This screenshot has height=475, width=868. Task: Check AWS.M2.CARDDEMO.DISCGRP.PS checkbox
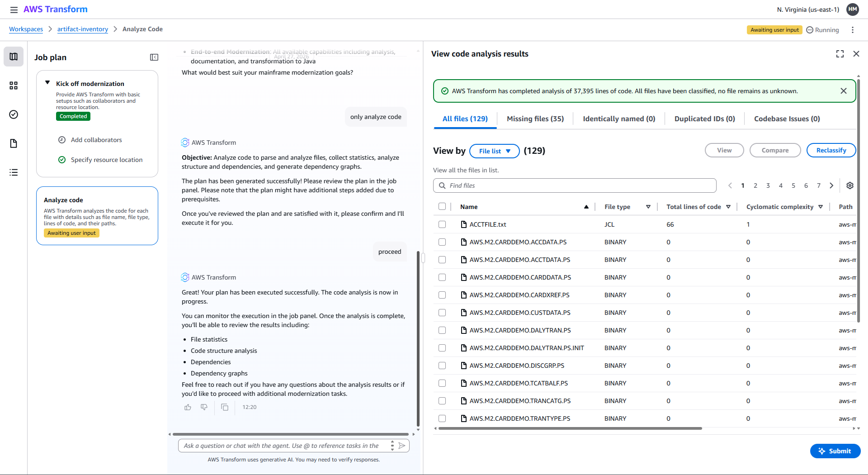442,366
